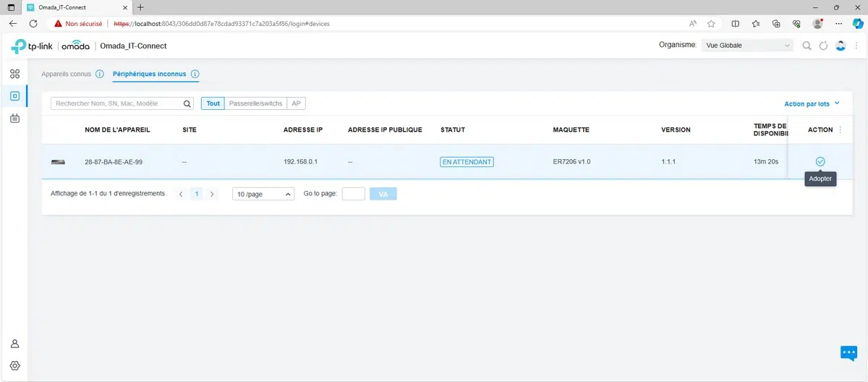Image resolution: width=868 pixels, height=382 pixels.
Task: Open the Logs calendar icon in sidebar
Action: [x=14, y=119]
